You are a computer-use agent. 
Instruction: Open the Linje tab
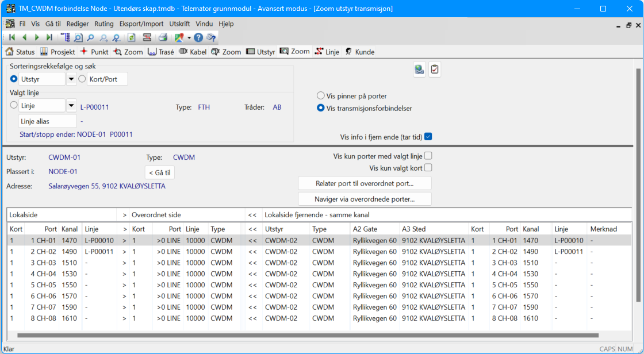coord(327,52)
